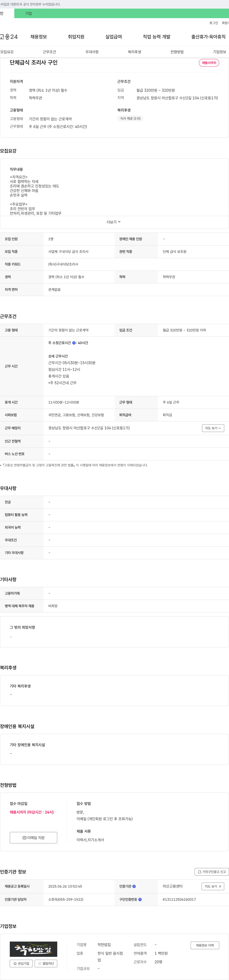Block viewing with 열람차단 button
Viewport: 229px width, 980px height.
click(46, 963)
